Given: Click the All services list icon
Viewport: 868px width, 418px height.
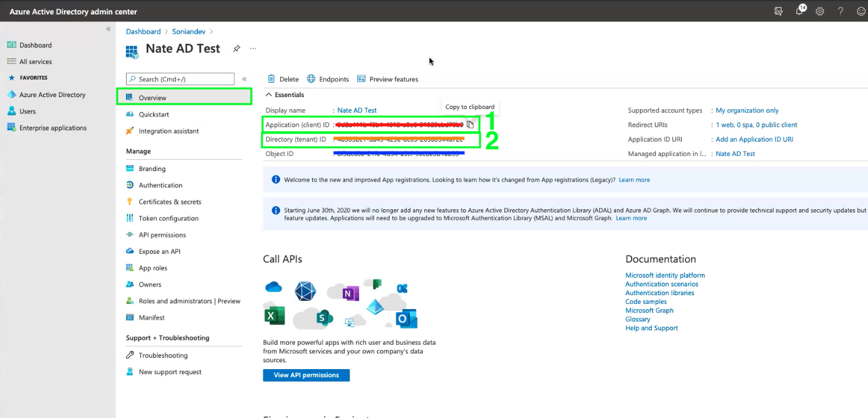Looking at the screenshot, I should [11, 61].
